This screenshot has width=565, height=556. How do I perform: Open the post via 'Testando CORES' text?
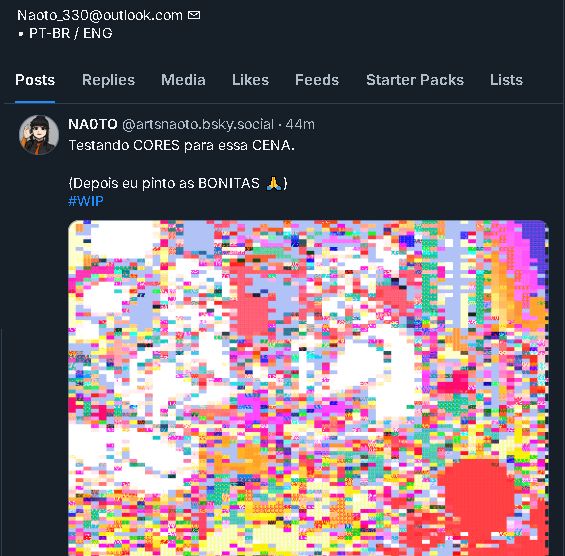pyautogui.click(x=182, y=145)
